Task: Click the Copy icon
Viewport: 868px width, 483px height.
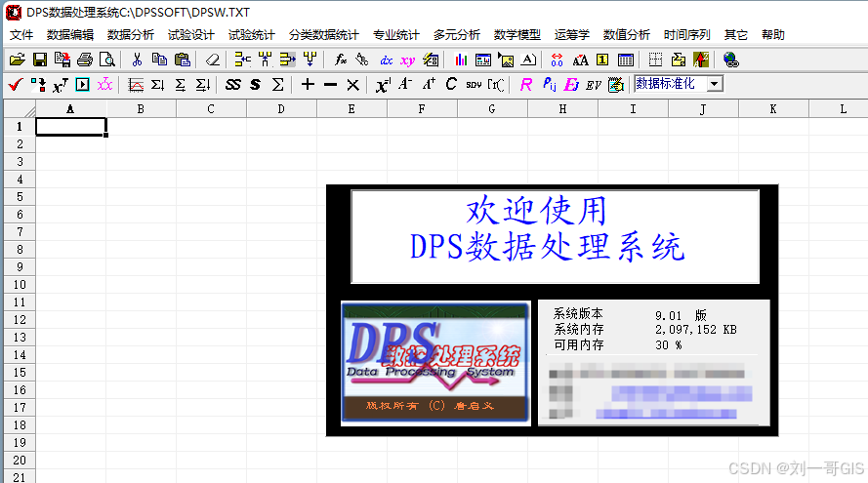Action: [159, 60]
